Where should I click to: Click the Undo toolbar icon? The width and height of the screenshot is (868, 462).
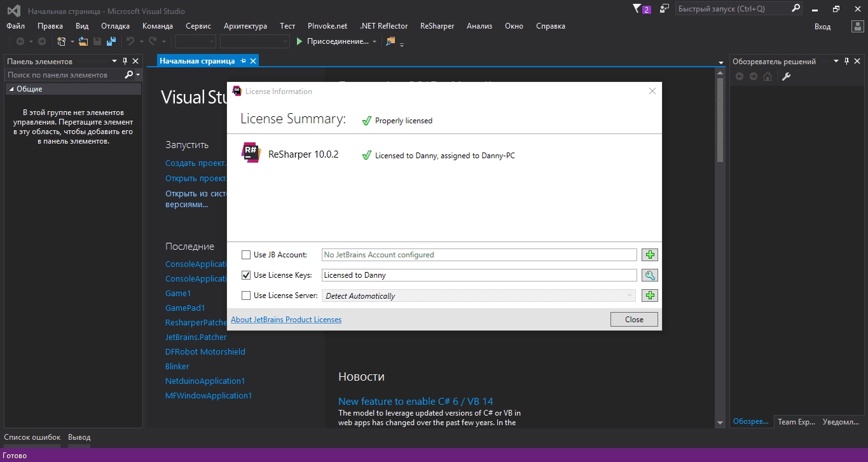point(130,41)
